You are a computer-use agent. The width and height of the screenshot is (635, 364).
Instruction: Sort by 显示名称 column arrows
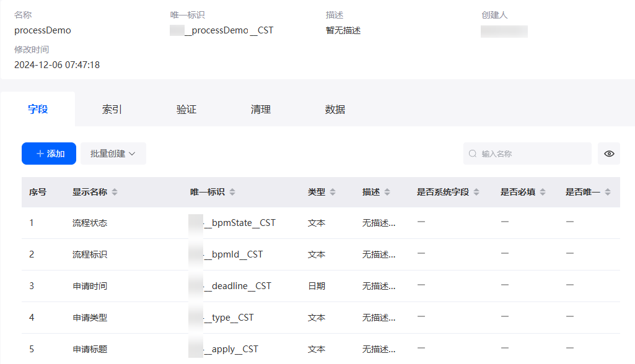115,192
